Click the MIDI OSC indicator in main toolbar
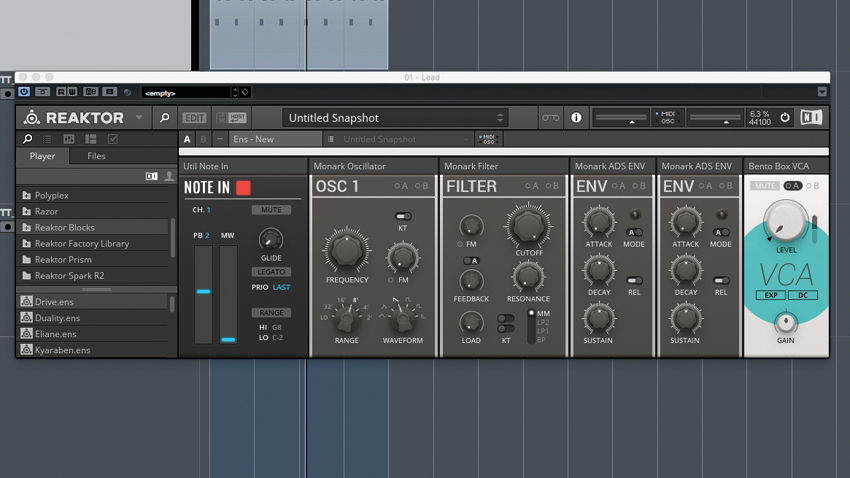The image size is (850, 478). pos(668,118)
